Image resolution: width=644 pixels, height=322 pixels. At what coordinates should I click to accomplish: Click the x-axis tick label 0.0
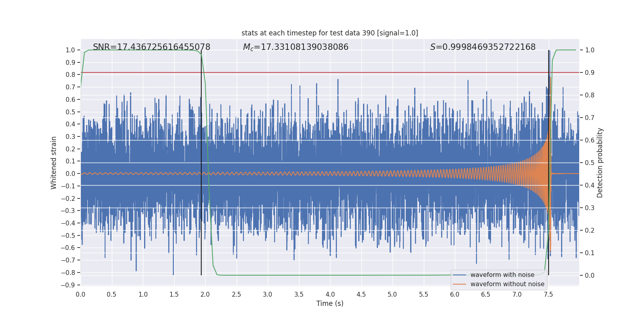[x=80, y=295]
